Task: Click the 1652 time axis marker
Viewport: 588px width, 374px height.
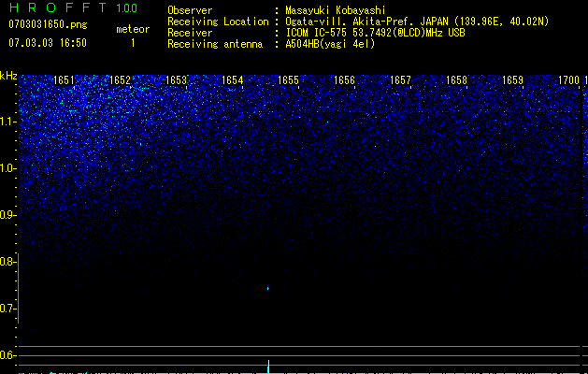Action: coord(120,80)
